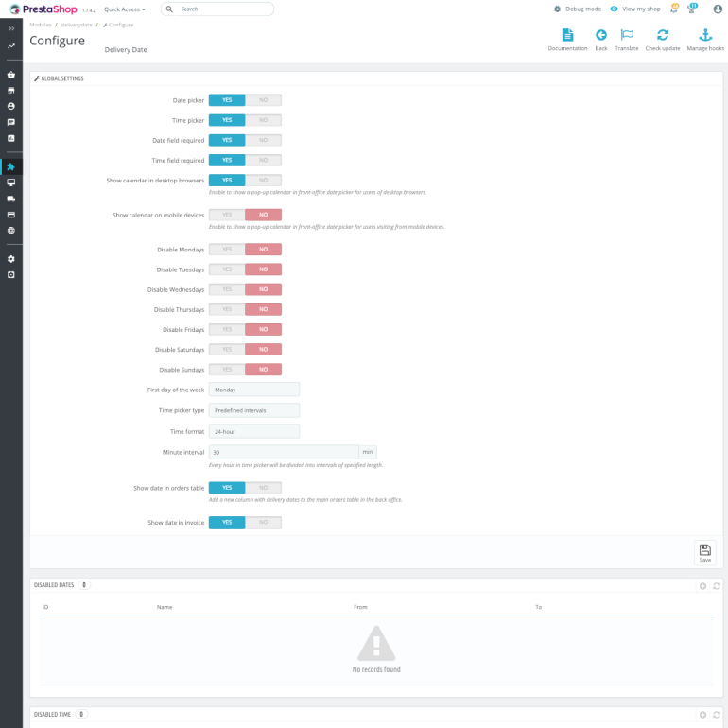Open Customers person icon in sidebar
The width and height of the screenshot is (728, 728).
(x=11, y=106)
